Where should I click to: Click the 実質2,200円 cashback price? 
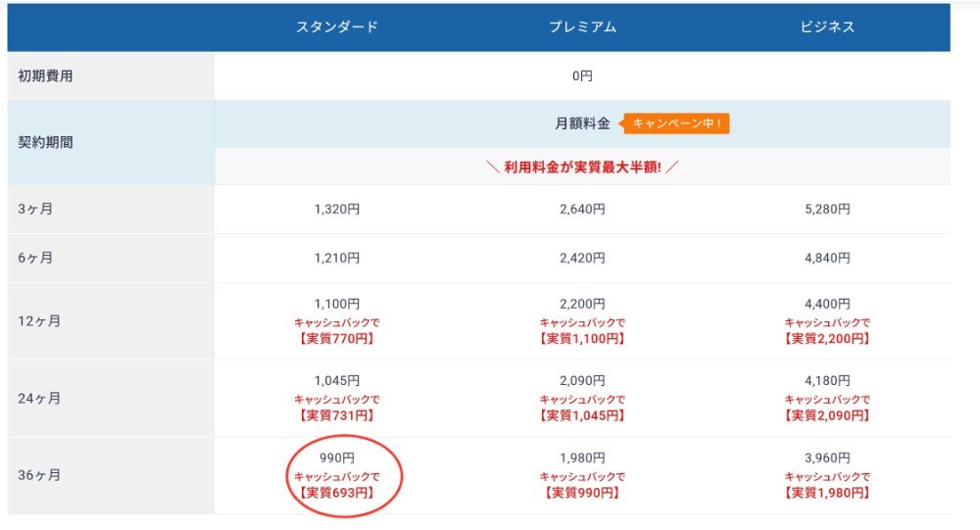[x=827, y=339]
